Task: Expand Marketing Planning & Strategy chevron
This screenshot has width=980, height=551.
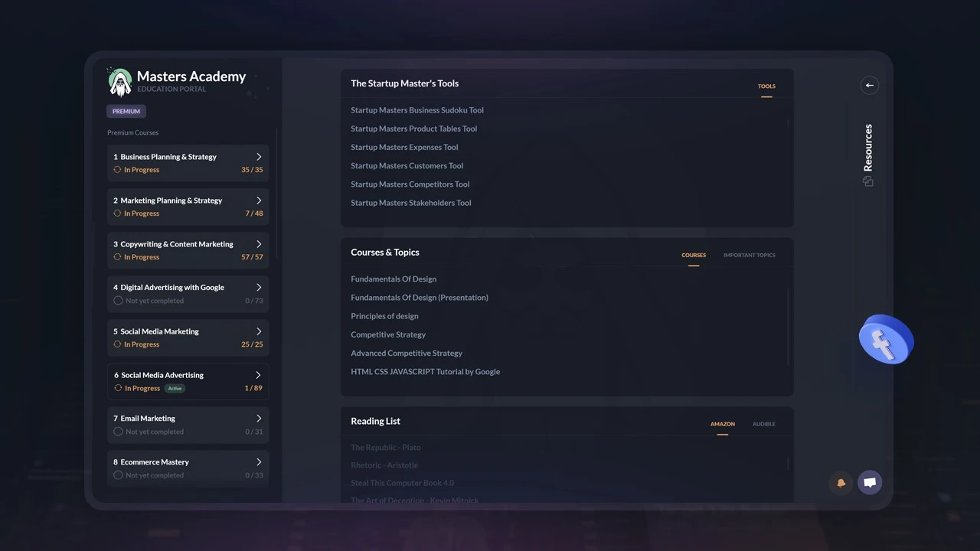Action: click(x=259, y=201)
